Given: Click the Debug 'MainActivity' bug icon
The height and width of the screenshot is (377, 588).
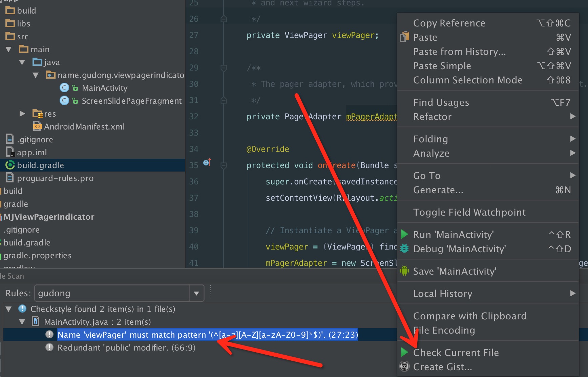Looking at the screenshot, I should click(404, 249).
